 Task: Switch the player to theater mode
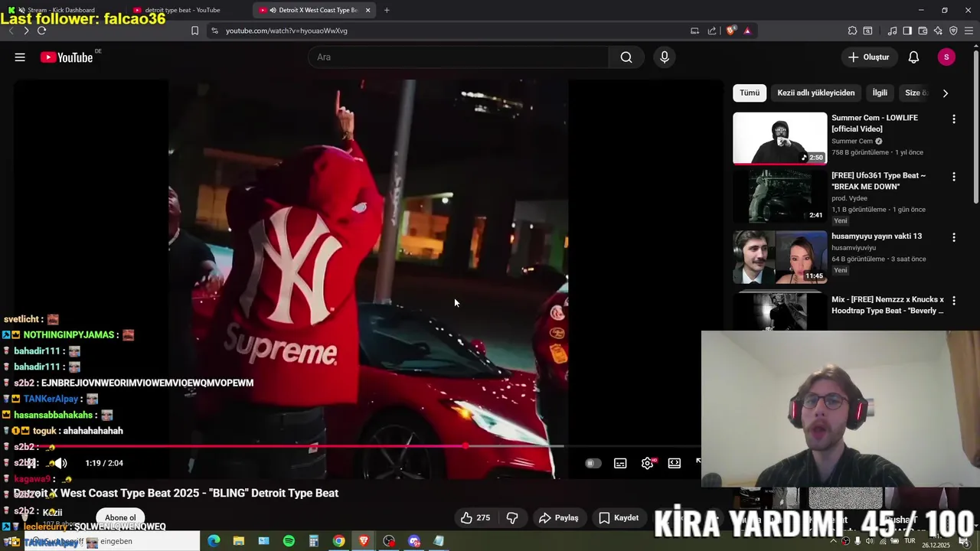[675, 463]
